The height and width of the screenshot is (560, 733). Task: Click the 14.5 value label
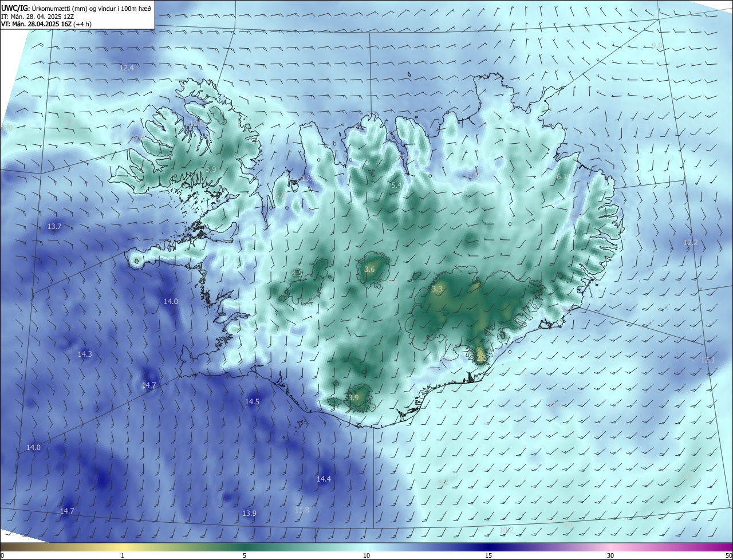[x=252, y=402]
